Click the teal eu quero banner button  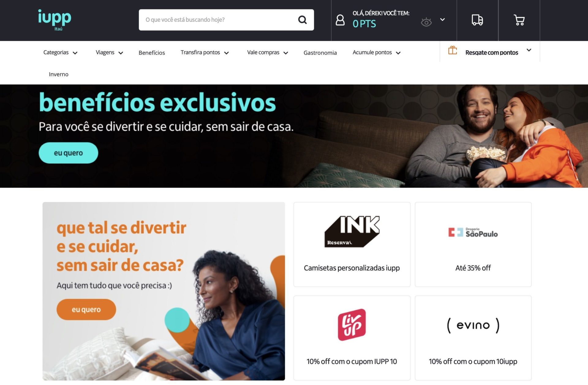68,153
